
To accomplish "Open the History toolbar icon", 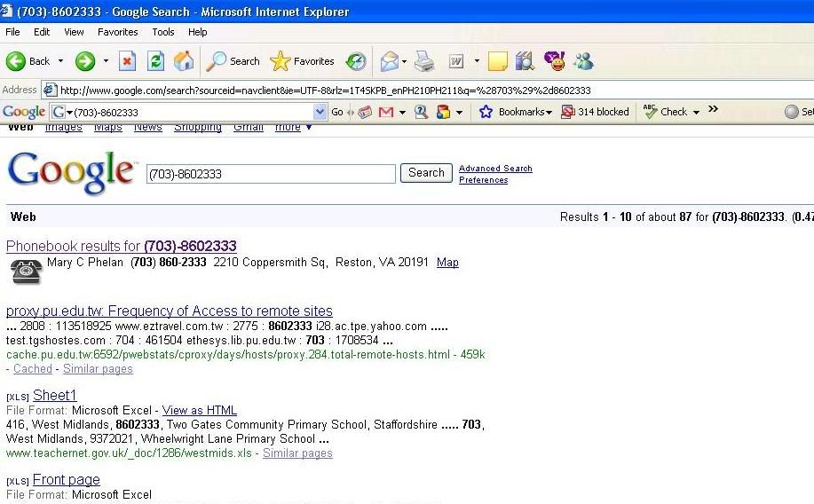I will click(x=356, y=61).
